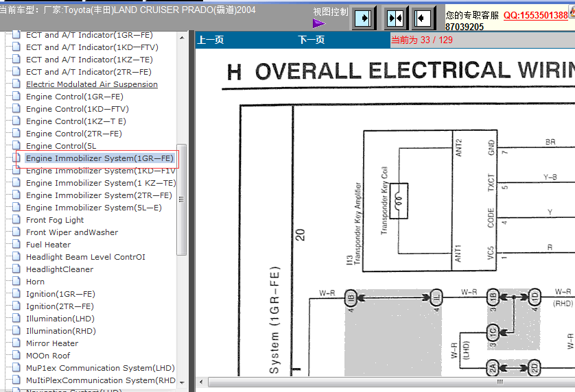The width and height of the screenshot is (575, 392).
Task: Click the diagram horizontal scrollbar thumb
Action: point(391,382)
